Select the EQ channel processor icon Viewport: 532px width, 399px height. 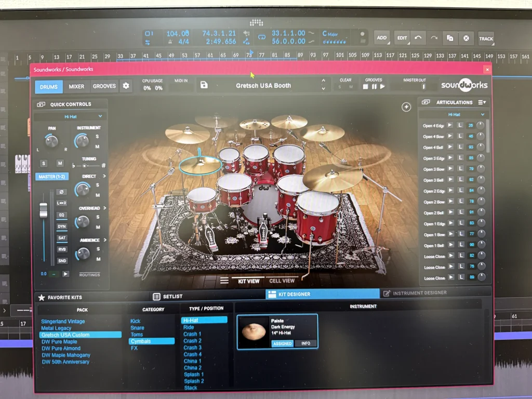[x=61, y=215]
